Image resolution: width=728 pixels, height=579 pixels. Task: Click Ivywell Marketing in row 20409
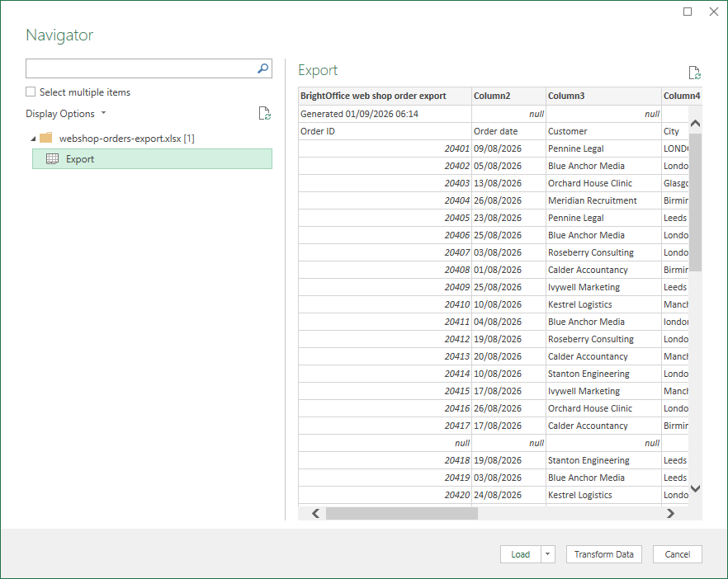604,287
